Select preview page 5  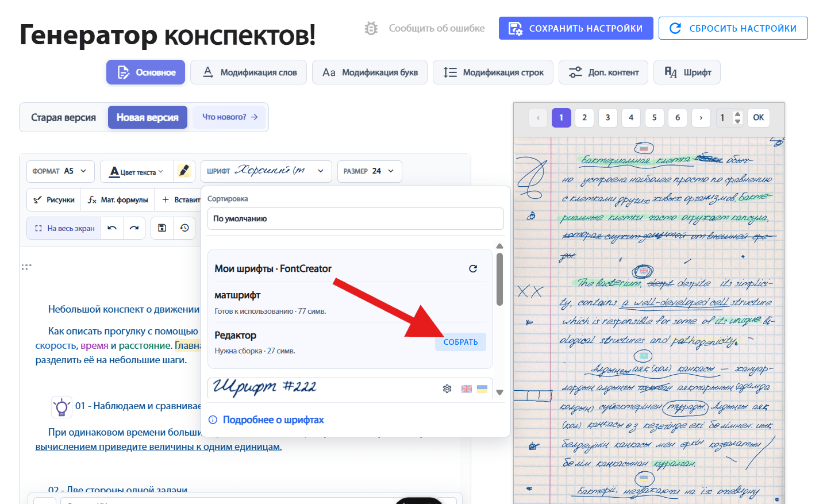[x=655, y=117]
